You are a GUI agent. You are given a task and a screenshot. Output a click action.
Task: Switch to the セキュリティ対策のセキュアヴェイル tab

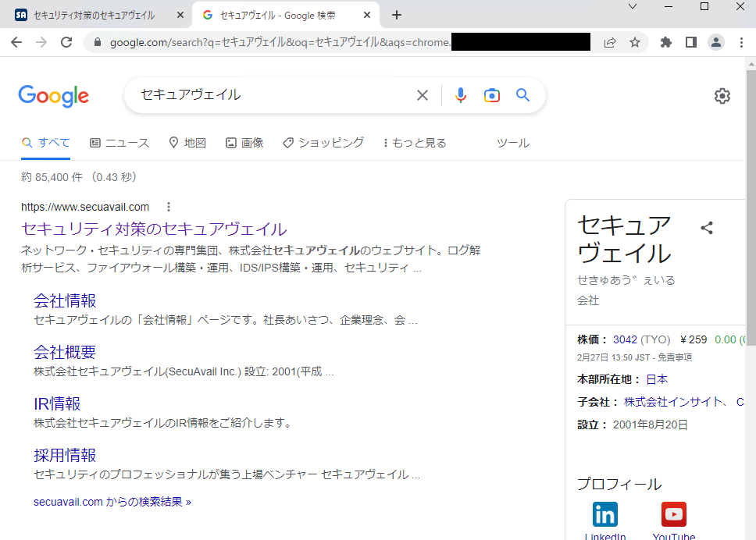[x=94, y=16]
